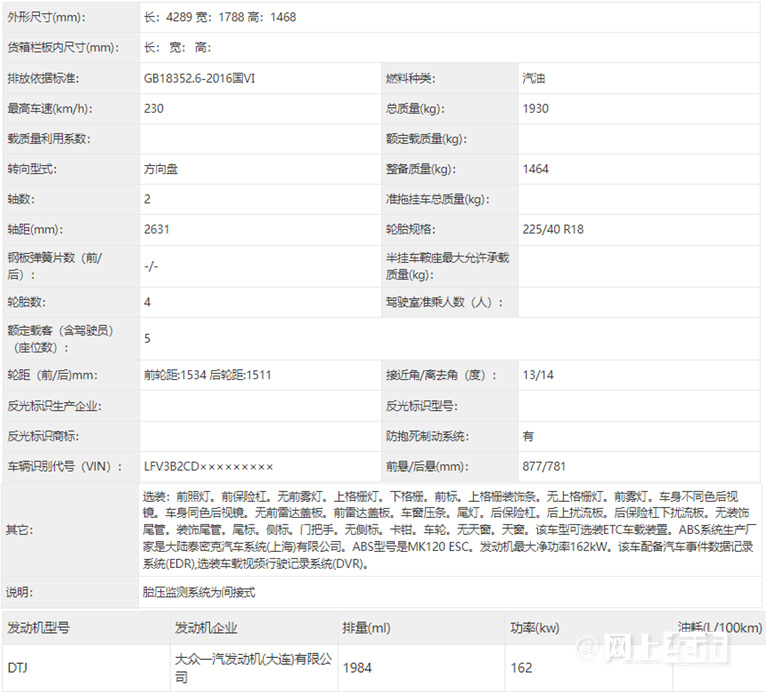Viewport: 766px width, 692px height.
Task: Select the steering type value 方向盘
Action: coord(161,169)
